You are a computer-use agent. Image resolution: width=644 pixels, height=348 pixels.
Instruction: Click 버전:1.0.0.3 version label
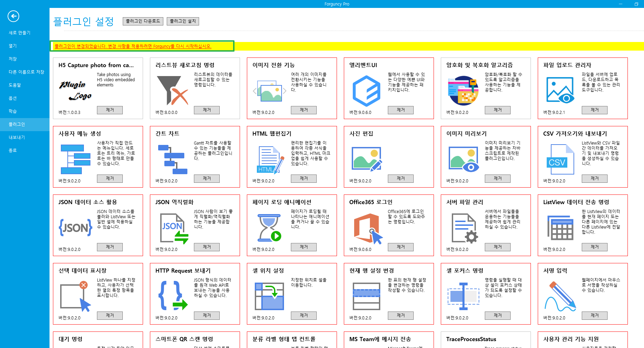tap(69, 113)
